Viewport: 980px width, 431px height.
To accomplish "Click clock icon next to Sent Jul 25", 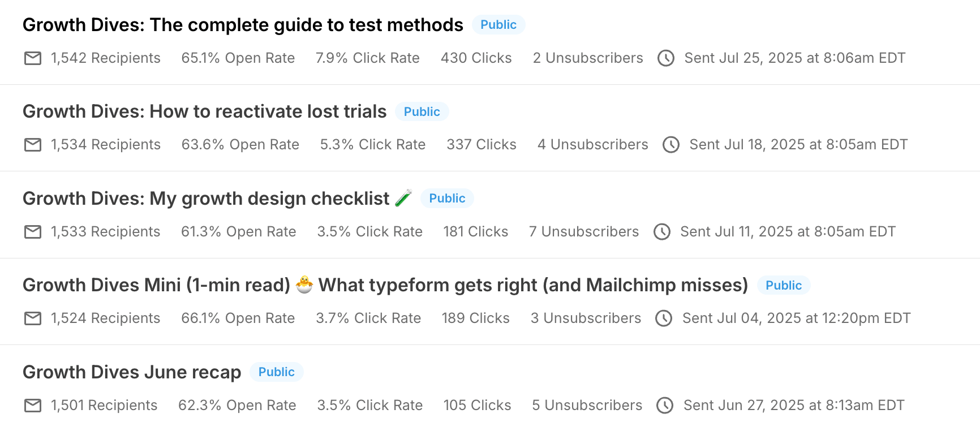I will click(666, 58).
